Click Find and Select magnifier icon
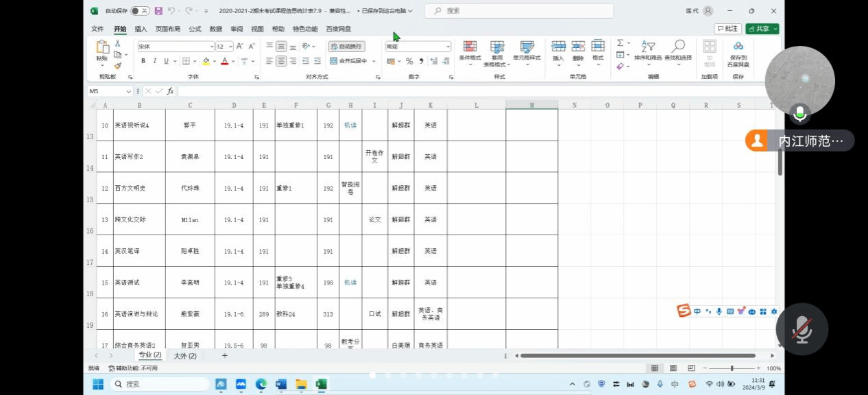Screen dimensions: 868x395 pos(678,47)
